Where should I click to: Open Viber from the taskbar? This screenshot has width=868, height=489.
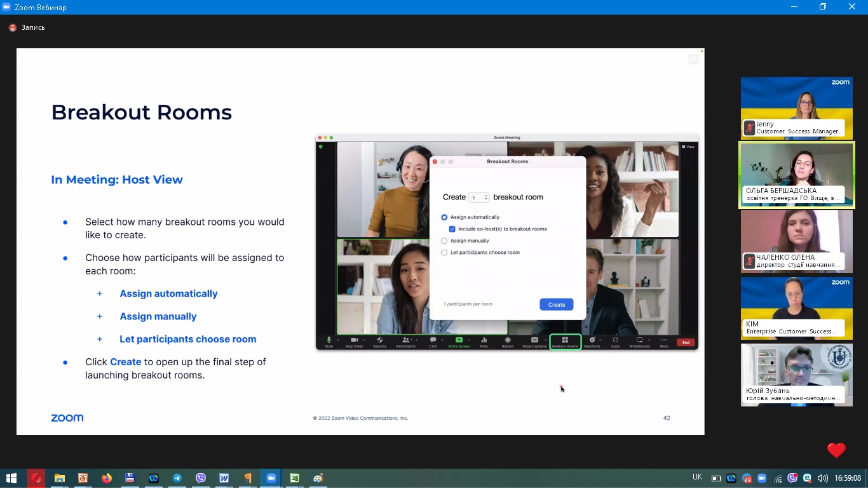pos(201,478)
